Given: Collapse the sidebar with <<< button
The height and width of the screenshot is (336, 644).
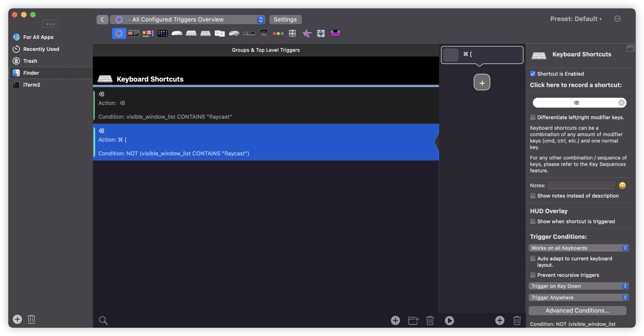Looking at the screenshot, I should 50,24.
